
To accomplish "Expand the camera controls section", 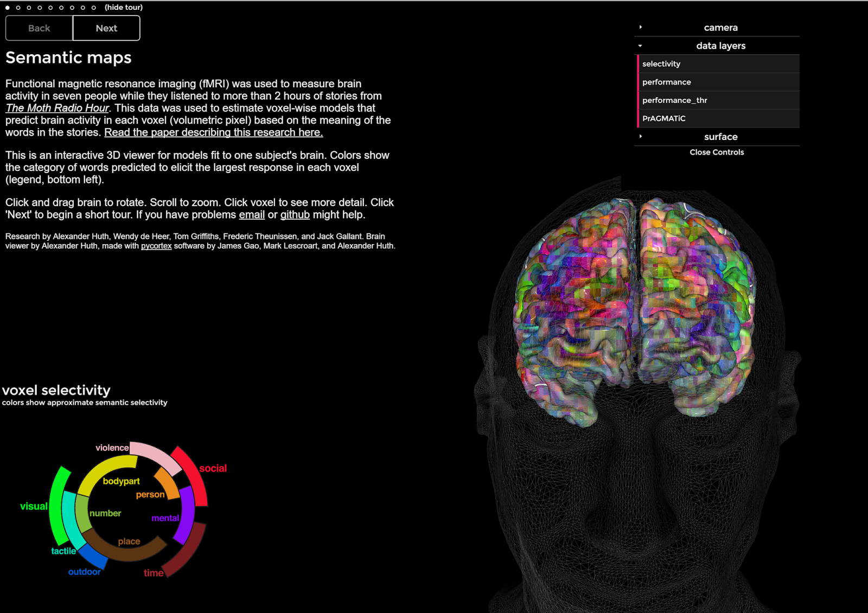I will click(720, 28).
